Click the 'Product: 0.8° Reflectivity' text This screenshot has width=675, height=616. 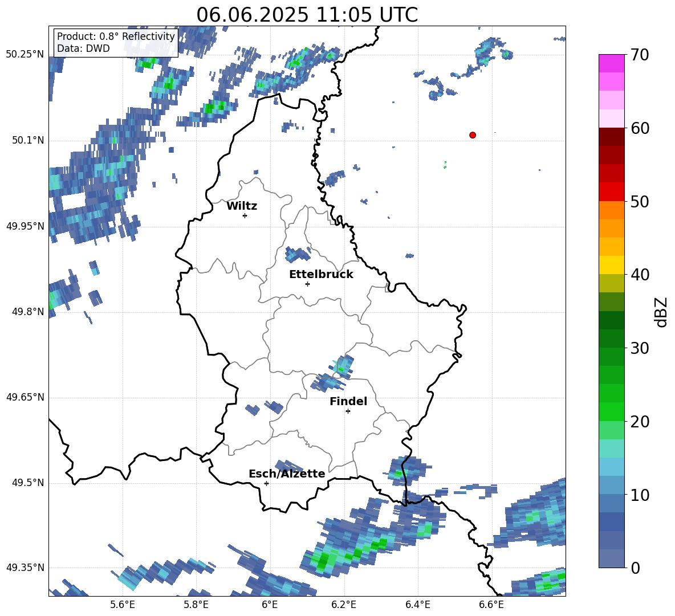116,36
